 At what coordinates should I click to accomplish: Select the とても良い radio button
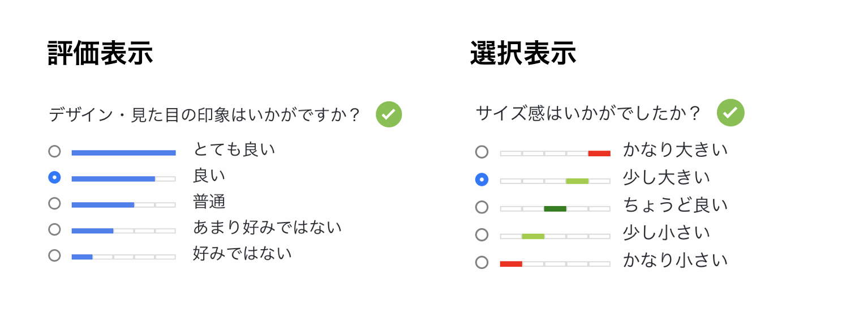(54, 152)
